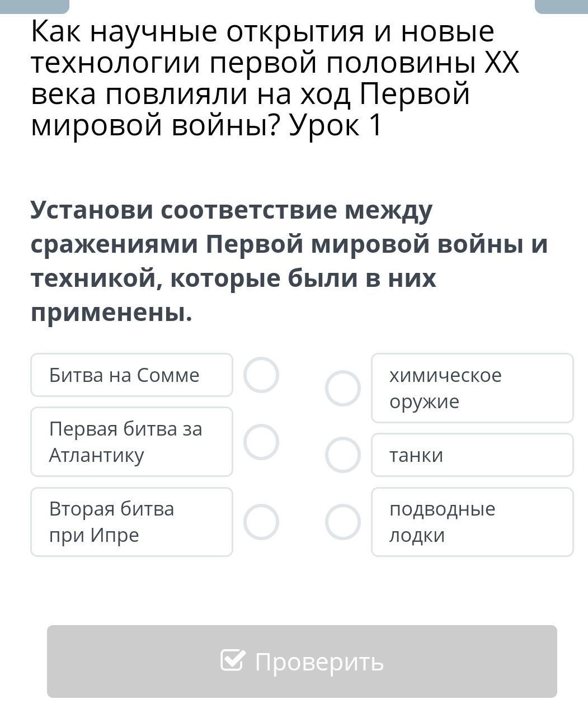The image size is (588, 704).
Task: Toggle the circle beside подводные лодки
Action: (343, 522)
